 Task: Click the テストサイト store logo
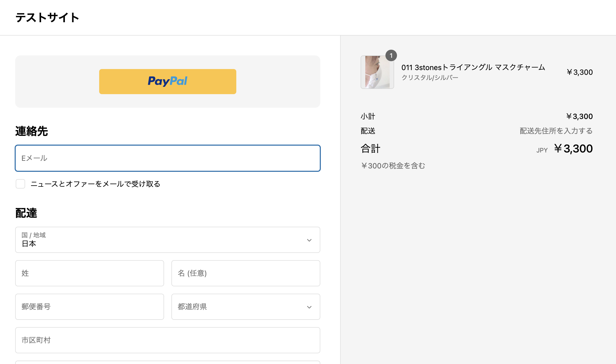47,18
